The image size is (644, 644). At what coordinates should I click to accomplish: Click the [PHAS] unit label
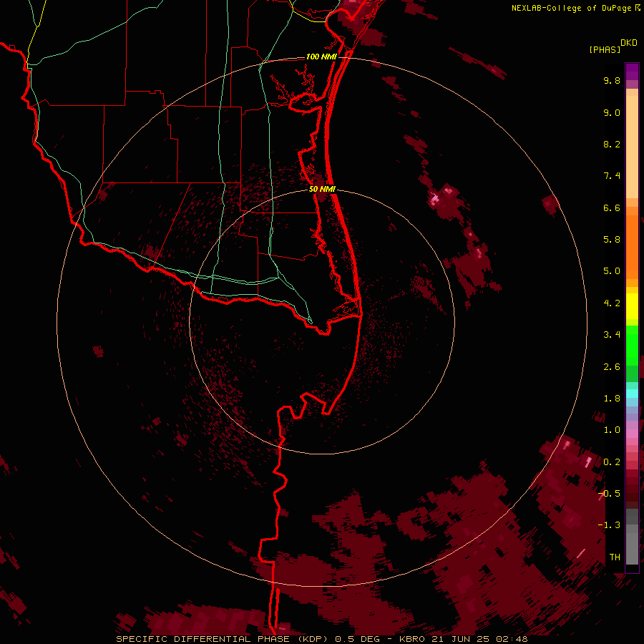pyautogui.click(x=605, y=50)
